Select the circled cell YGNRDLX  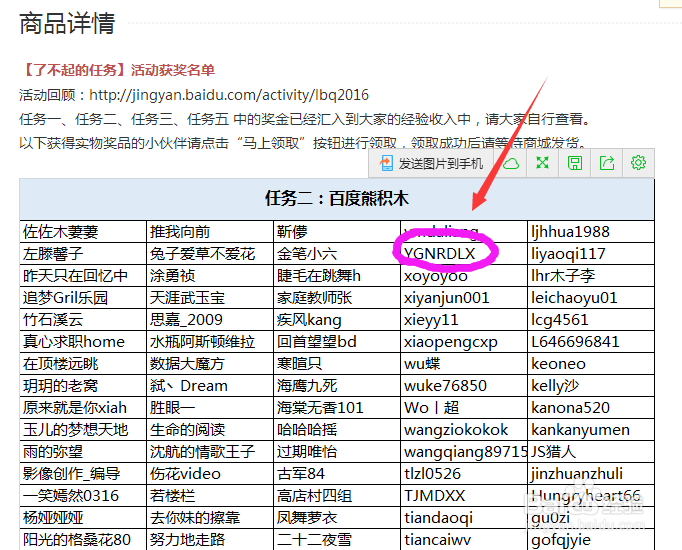[x=464, y=254]
